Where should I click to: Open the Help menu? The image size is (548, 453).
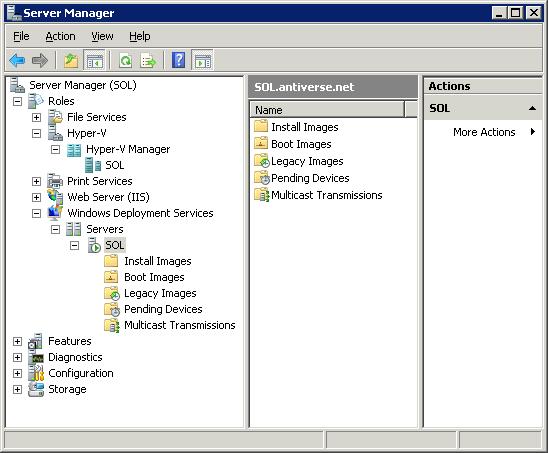coord(139,36)
